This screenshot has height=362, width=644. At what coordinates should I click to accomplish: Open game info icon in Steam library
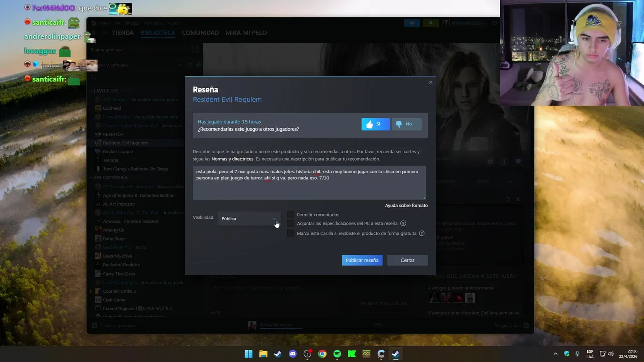(504, 162)
